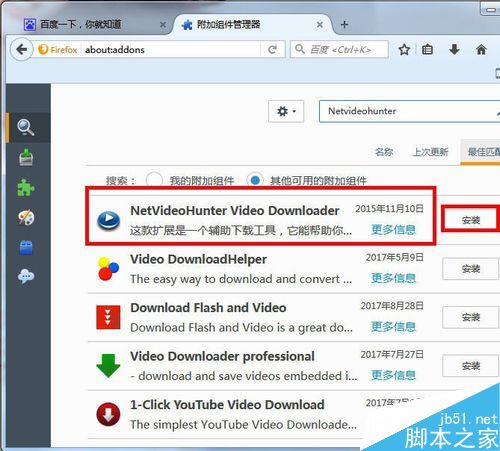Viewport: 500px width, 451px height.
Task: Click the search magnifier in the Baidu box
Action: tap(300, 49)
